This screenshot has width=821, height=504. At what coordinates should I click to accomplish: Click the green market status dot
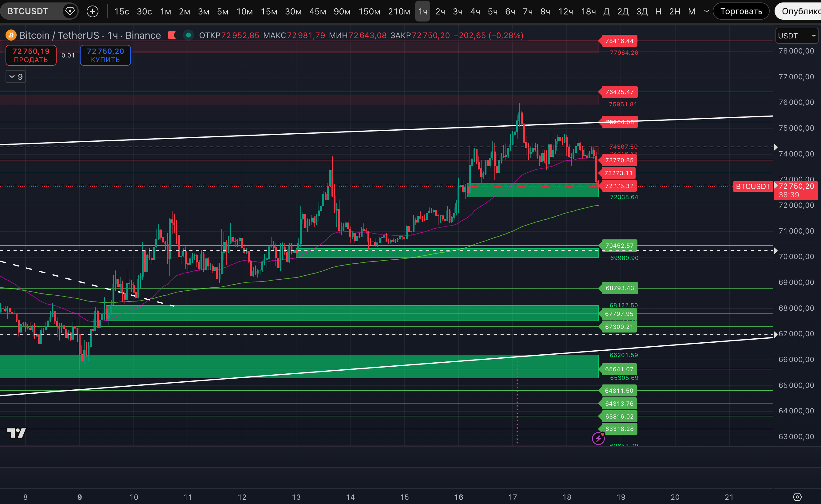click(x=188, y=35)
